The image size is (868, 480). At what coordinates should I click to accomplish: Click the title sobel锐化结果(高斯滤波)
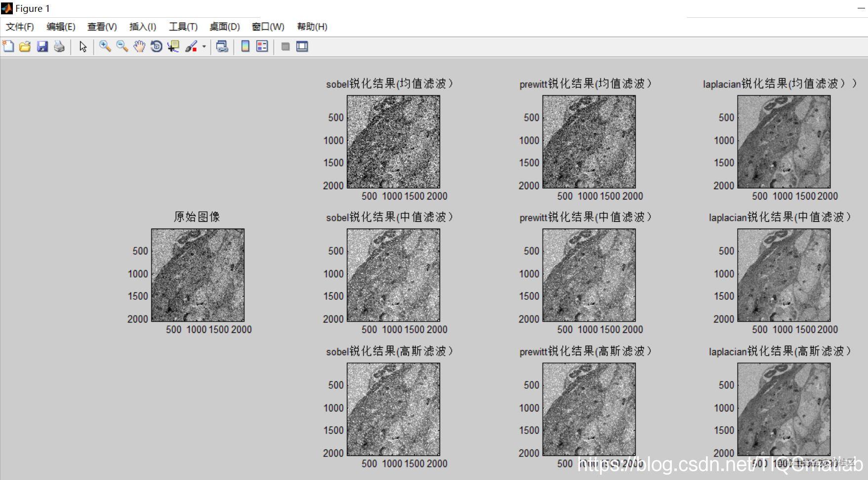click(x=390, y=351)
